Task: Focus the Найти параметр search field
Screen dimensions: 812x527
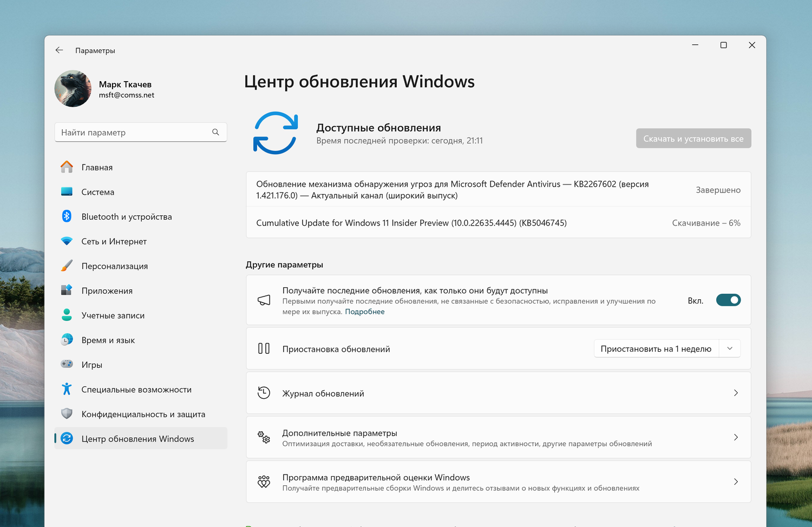Action: pyautogui.click(x=141, y=132)
